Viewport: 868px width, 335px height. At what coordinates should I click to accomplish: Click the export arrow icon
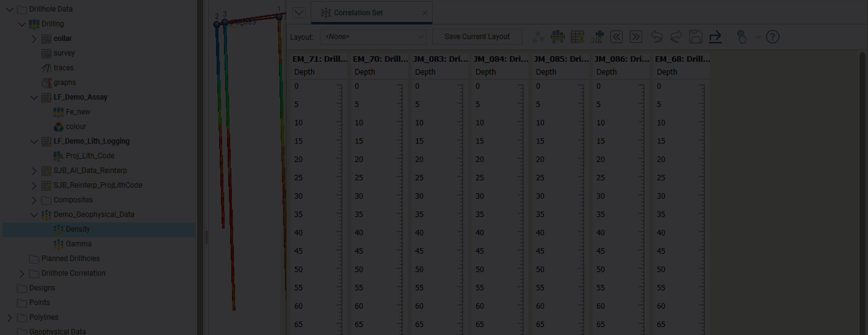coord(715,37)
